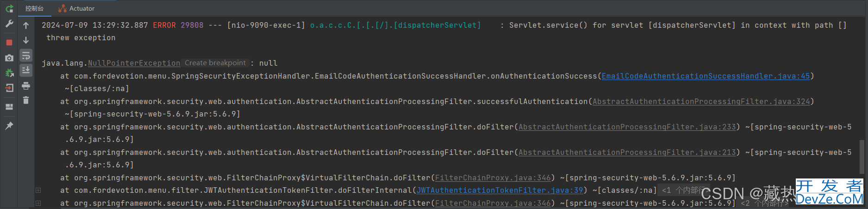Clear all console output trash icon
This screenshot has height=209, width=868.
click(x=26, y=100)
